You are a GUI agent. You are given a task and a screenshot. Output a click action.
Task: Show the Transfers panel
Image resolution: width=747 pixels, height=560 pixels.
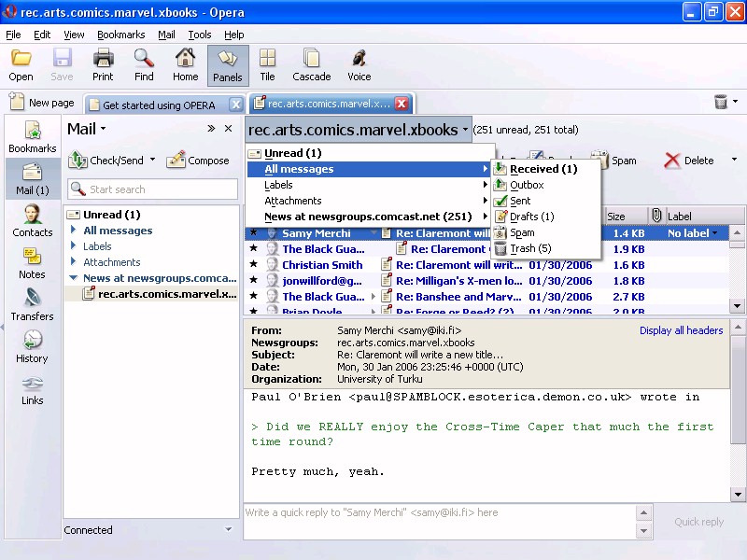click(x=32, y=305)
